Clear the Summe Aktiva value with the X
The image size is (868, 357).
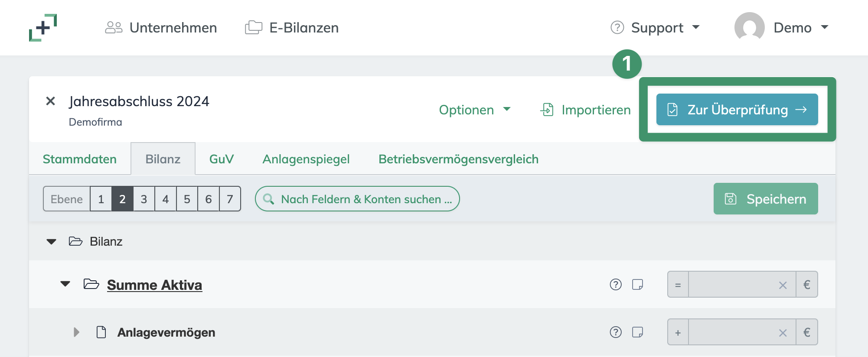[x=783, y=285]
